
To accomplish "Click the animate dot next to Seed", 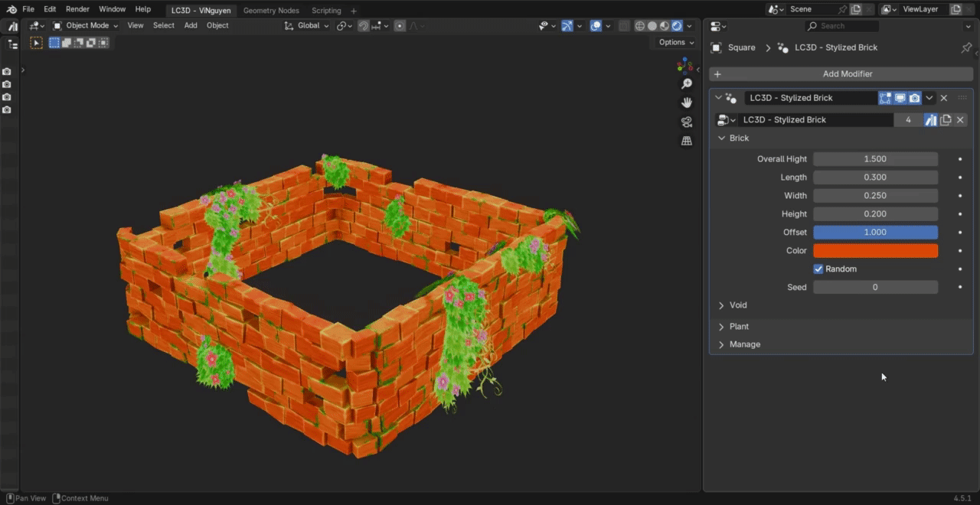I will [x=960, y=288].
